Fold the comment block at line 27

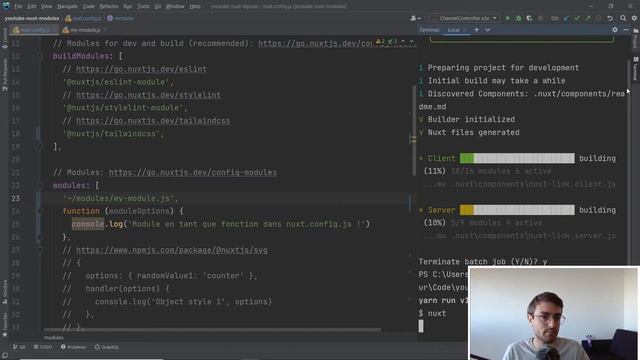coord(40,250)
